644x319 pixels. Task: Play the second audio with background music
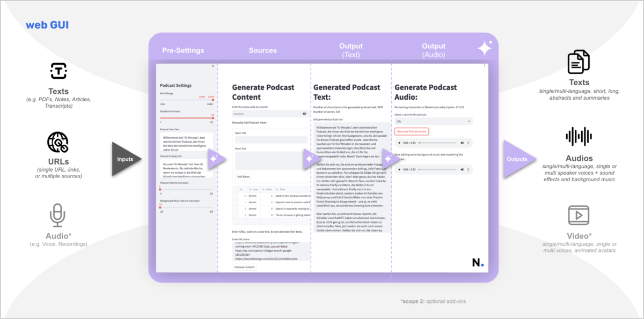tap(399, 169)
